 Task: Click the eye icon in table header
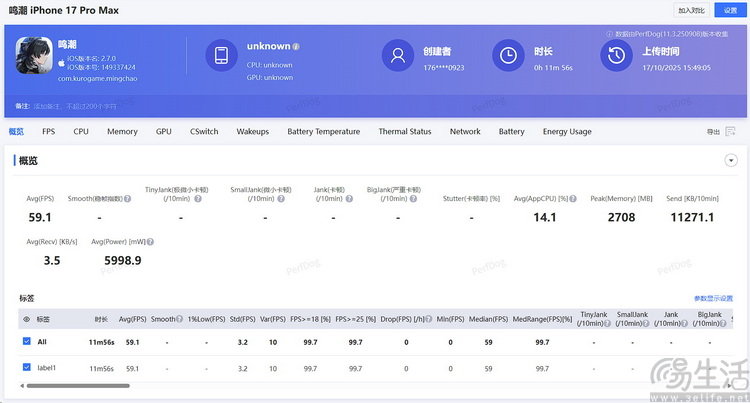point(25,319)
